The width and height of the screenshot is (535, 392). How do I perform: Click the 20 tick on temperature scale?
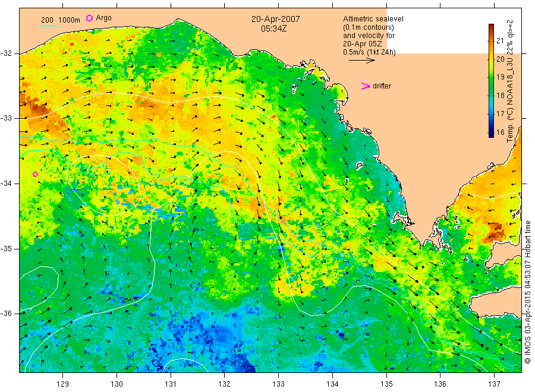[500, 59]
